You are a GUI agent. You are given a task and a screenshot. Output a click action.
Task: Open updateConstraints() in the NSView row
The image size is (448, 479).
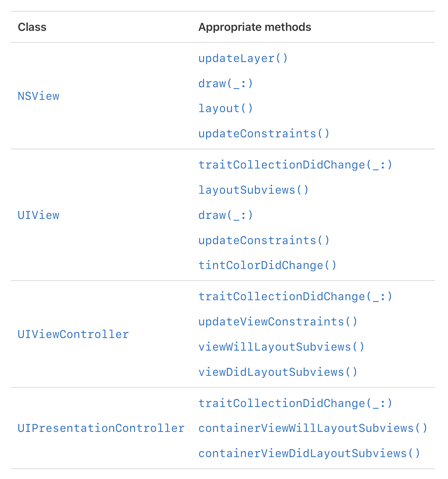click(264, 134)
